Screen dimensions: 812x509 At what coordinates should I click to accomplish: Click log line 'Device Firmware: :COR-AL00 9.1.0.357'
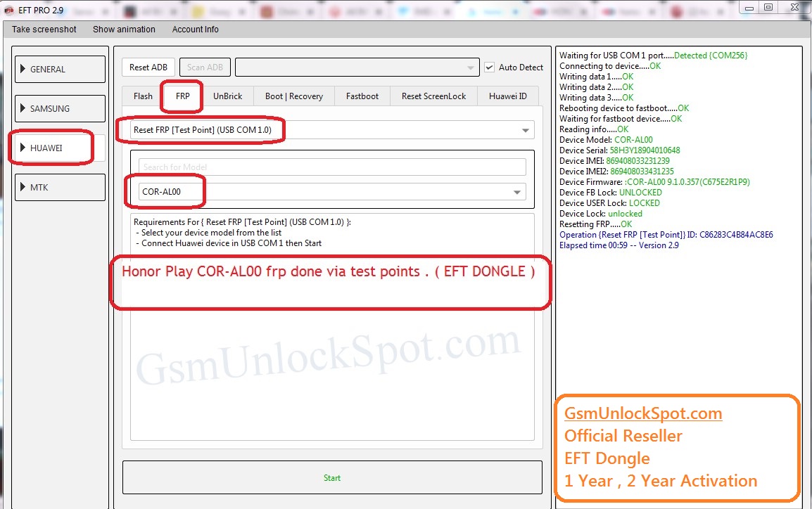click(x=654, y=182)
